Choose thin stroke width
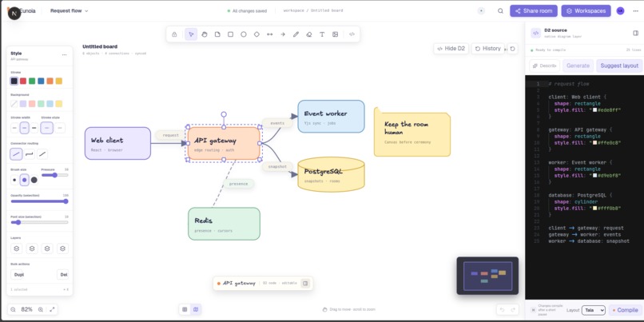The image size is (644, 322). pos(15,128)
